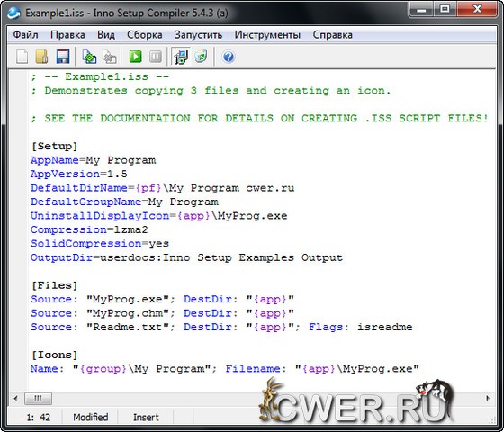This screenshot has width=504, height=432.
Task: Compile the script via toolbar icon
Action: pyautogui.click(x=89, y=57)
